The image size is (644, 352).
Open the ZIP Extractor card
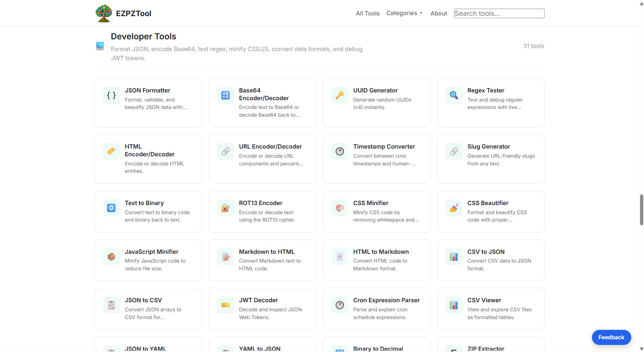[x=491, y=345]
